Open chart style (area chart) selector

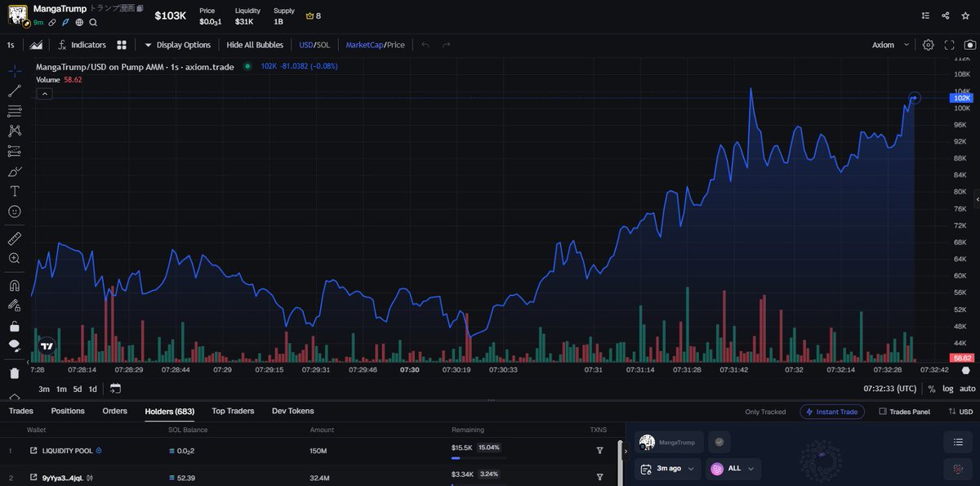[x=36, y=45]
